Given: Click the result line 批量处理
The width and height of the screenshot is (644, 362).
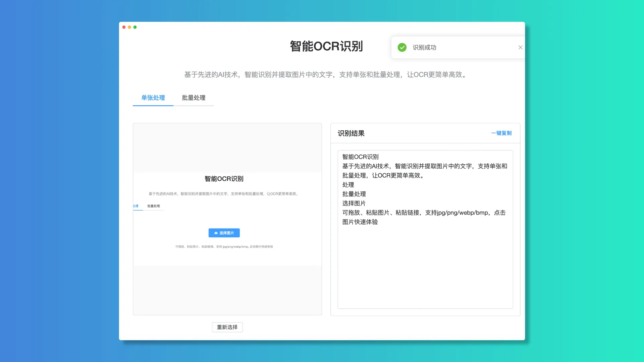Looking at the screenshot, I should point(354,194).
